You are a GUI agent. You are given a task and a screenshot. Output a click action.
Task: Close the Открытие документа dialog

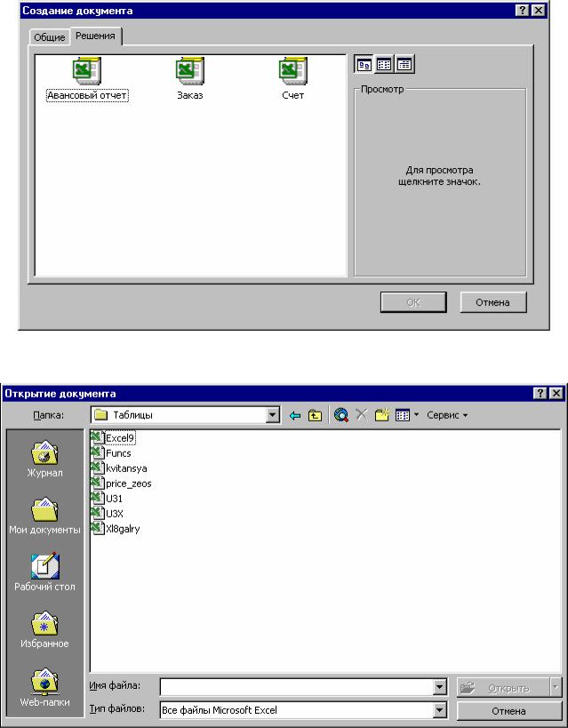(556, 394)
